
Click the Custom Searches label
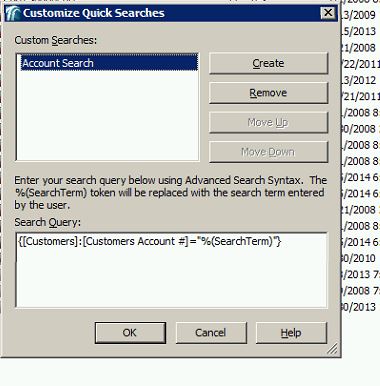click(55, 40)
